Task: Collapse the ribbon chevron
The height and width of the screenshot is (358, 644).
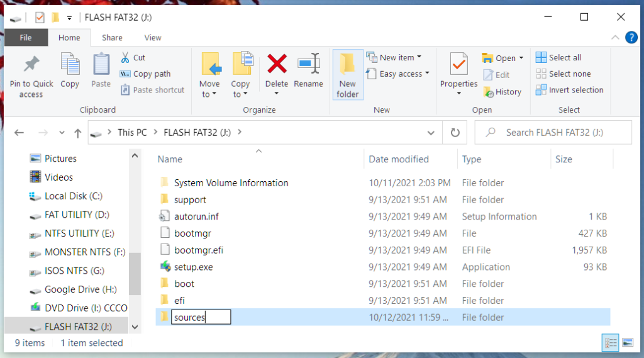Action: (x=615, y=37)
